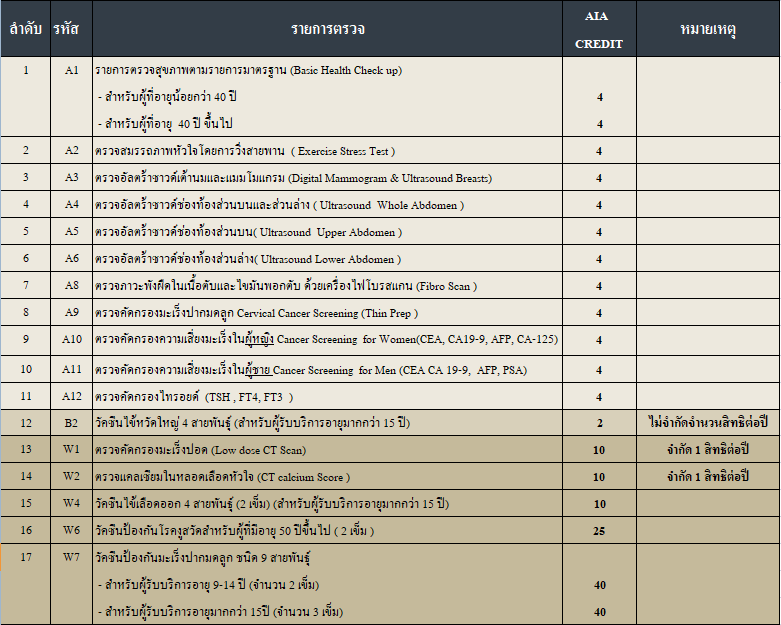
Task: Select the Basic Health Check up item
Action: click(x=249, y=70)
